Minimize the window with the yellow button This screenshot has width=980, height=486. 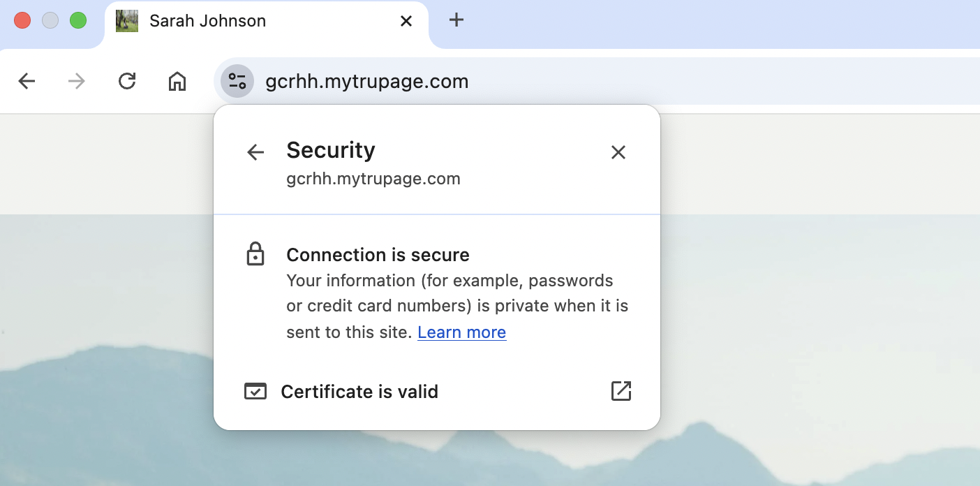(50, 20)
